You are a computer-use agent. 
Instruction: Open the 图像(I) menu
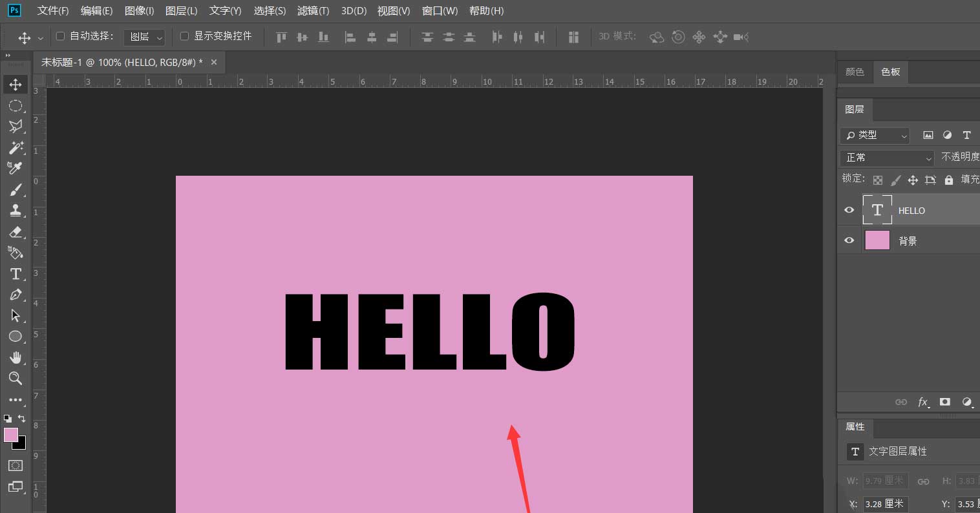139,11
